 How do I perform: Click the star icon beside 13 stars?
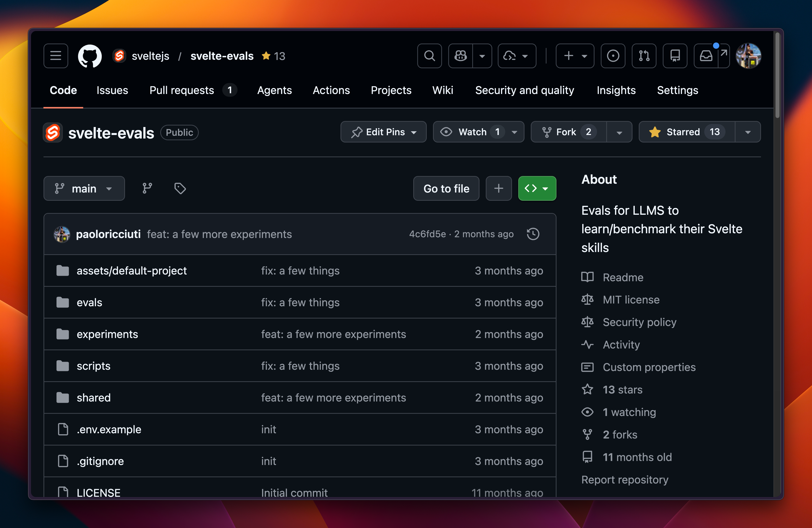click(587, 389)
